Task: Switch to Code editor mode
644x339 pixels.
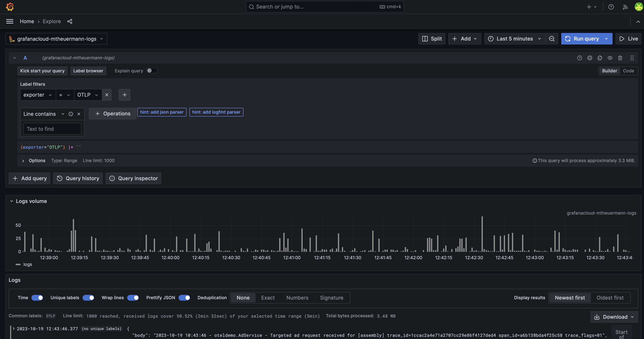Action: 628,71
